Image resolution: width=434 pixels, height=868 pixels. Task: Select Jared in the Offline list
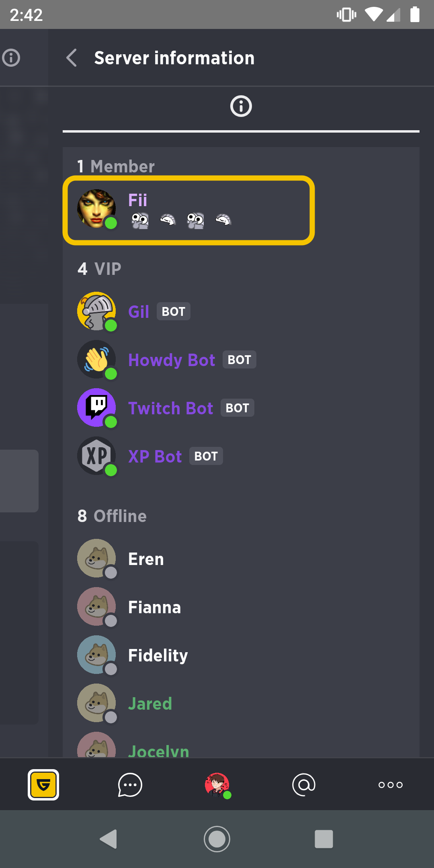point(241,703)
